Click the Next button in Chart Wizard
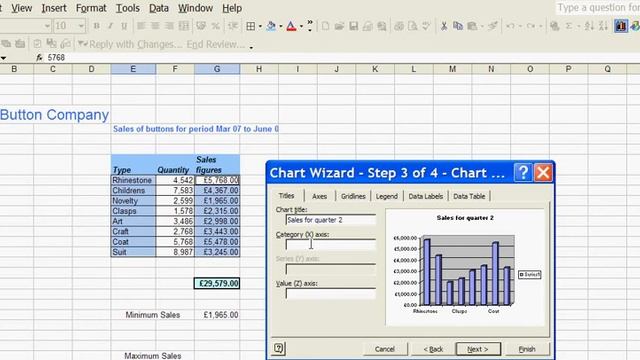640x360 pixels. click(478, 349)
